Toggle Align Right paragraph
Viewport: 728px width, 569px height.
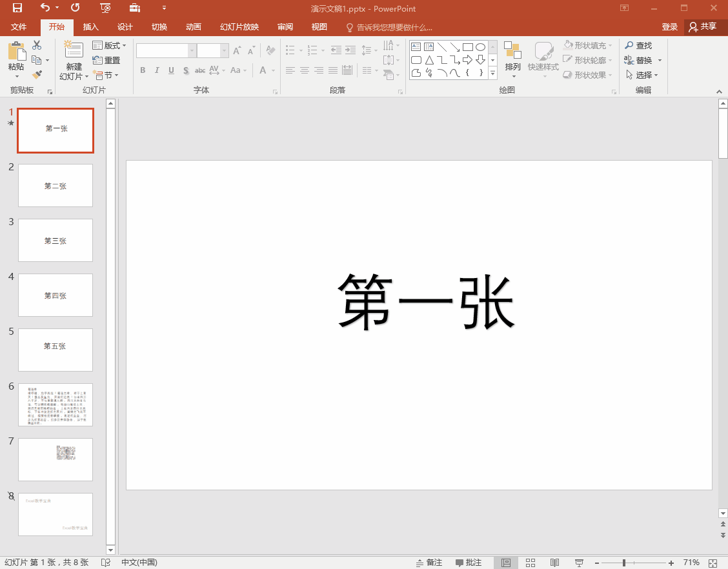click(x=319, y=70)
